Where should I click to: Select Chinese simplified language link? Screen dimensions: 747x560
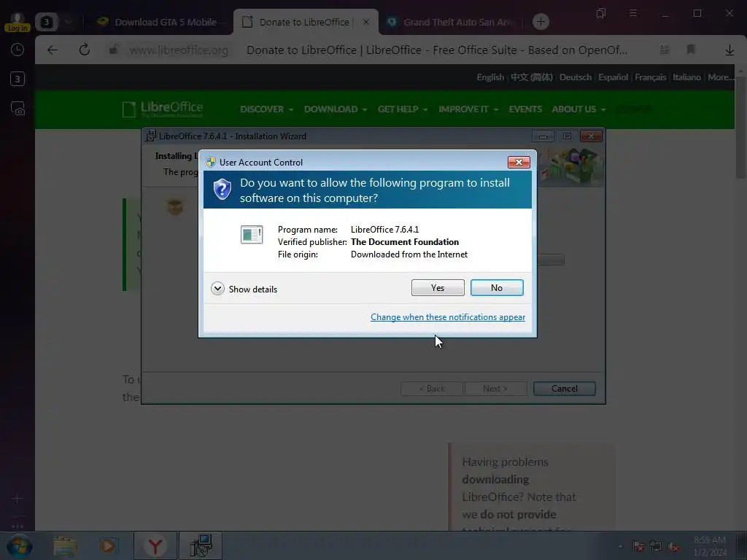531,77
